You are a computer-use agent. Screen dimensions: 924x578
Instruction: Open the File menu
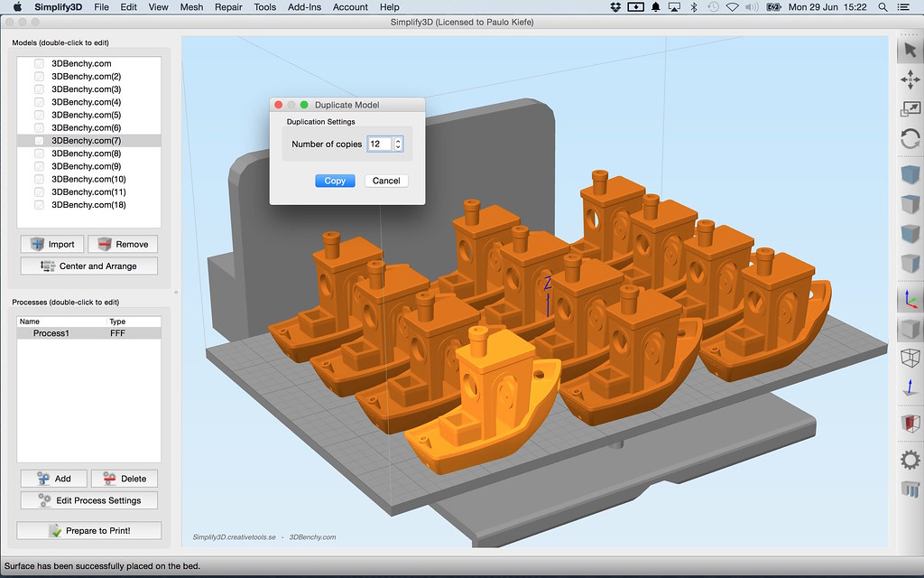click(101, 7)
